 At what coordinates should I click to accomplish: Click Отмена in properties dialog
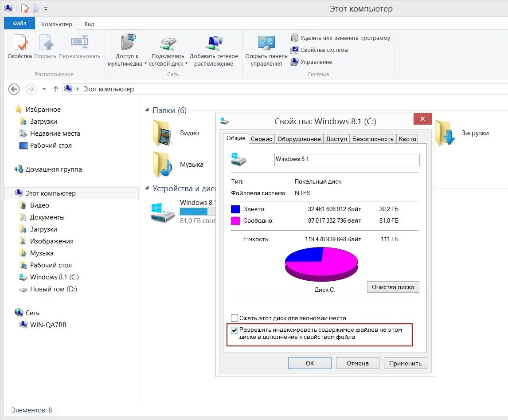coord(357,363)
